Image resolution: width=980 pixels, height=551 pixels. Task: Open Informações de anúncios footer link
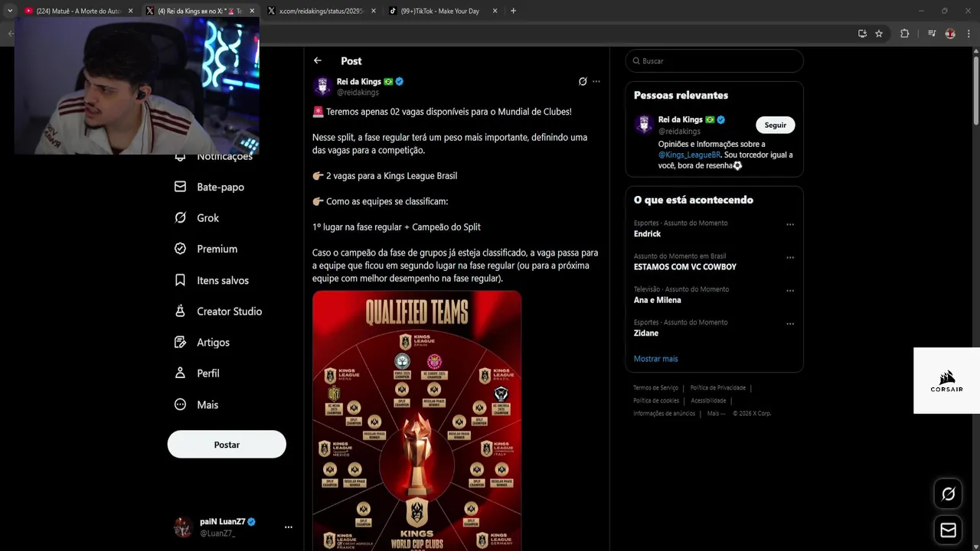pos(664,413)
